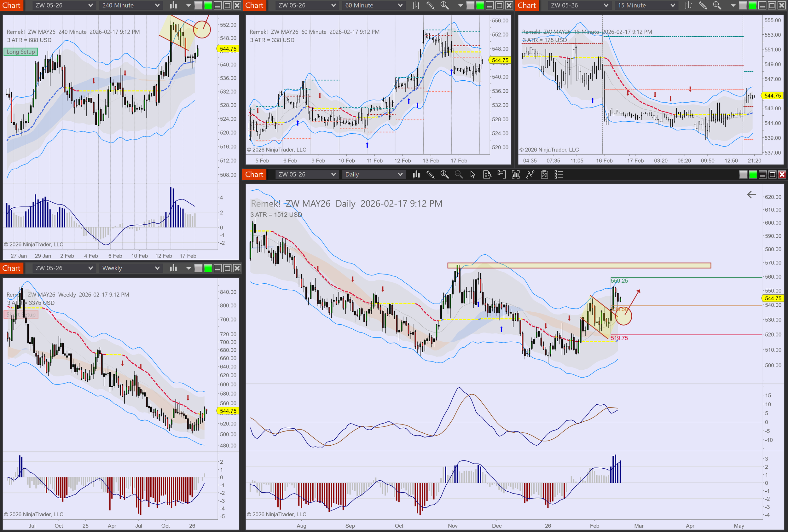Click zoom in icon on Daily chart
Viewport: 788px width, 532px height.
point(444,175)
